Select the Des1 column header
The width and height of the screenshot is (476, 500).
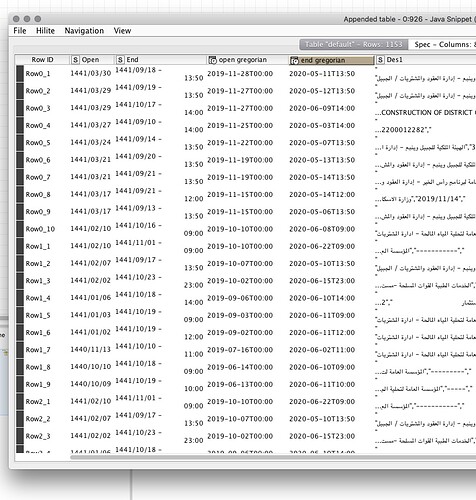[426, 60]
